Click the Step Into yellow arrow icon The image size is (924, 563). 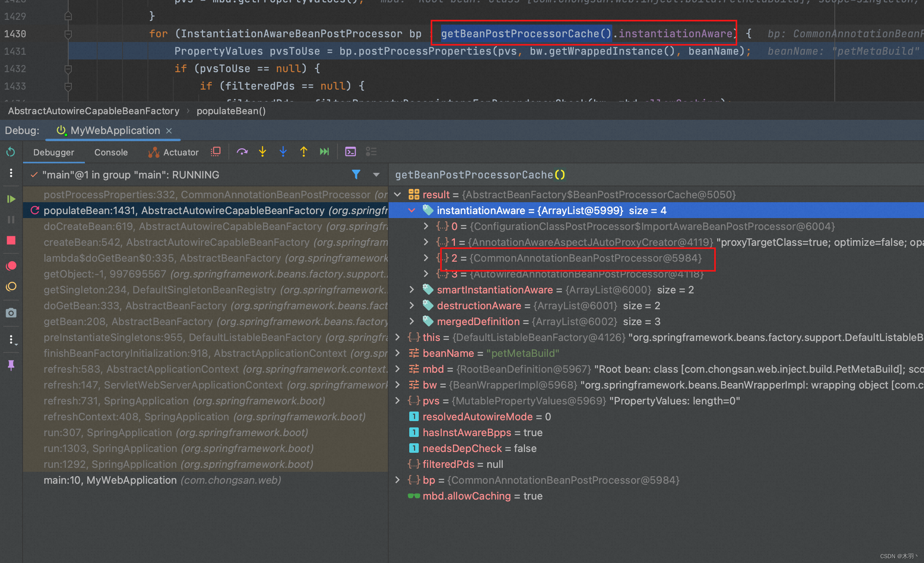pos(263,152)
